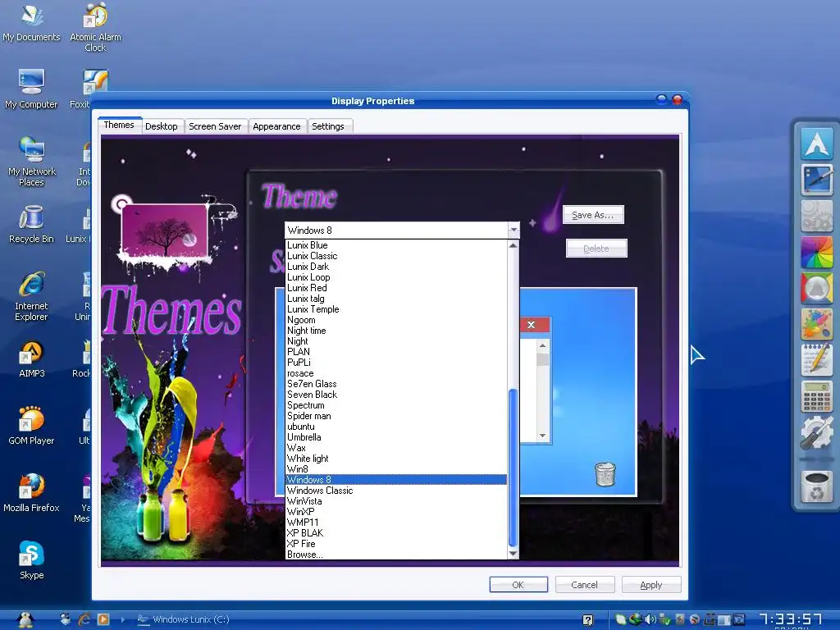The height and width of the screenshot is (630, 840).
Task: Switch to the Appearance tab
Action: (x=276, y=126)
